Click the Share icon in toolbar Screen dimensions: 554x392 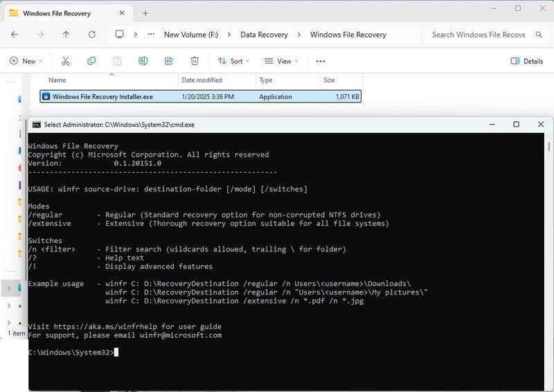[169, 61]
